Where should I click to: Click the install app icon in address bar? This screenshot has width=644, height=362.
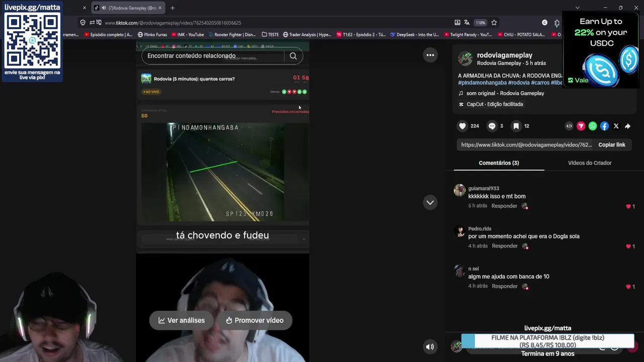coord(457,23)
